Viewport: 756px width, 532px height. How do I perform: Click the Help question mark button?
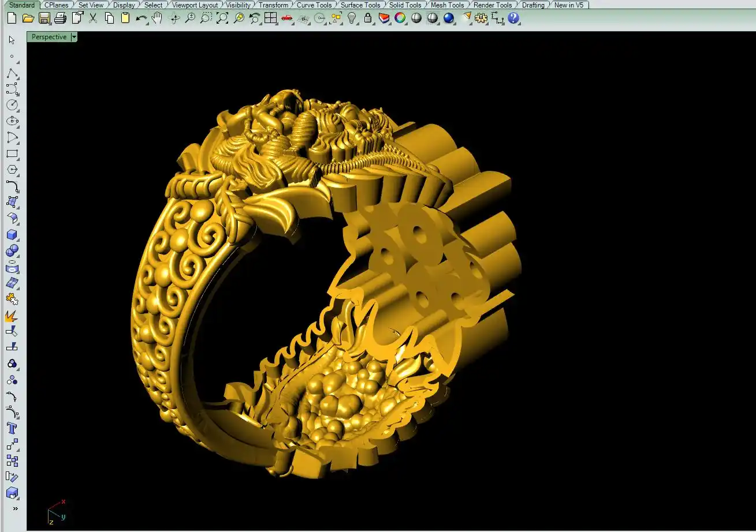(x=513, y=18)
